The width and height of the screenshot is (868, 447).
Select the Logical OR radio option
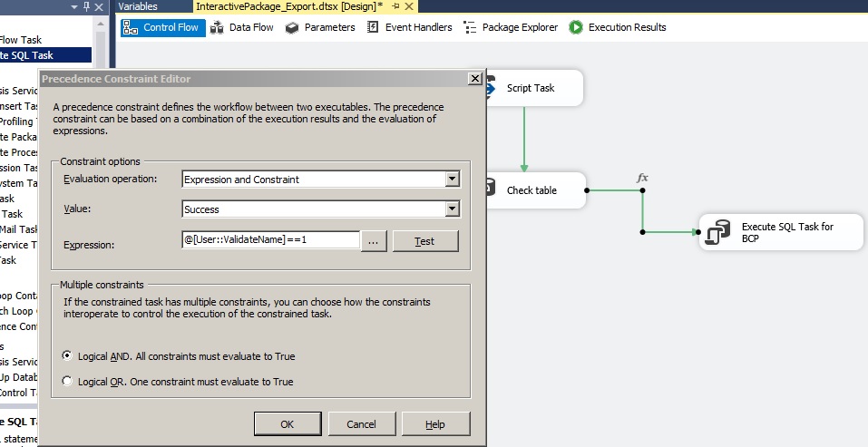[67, 381]
